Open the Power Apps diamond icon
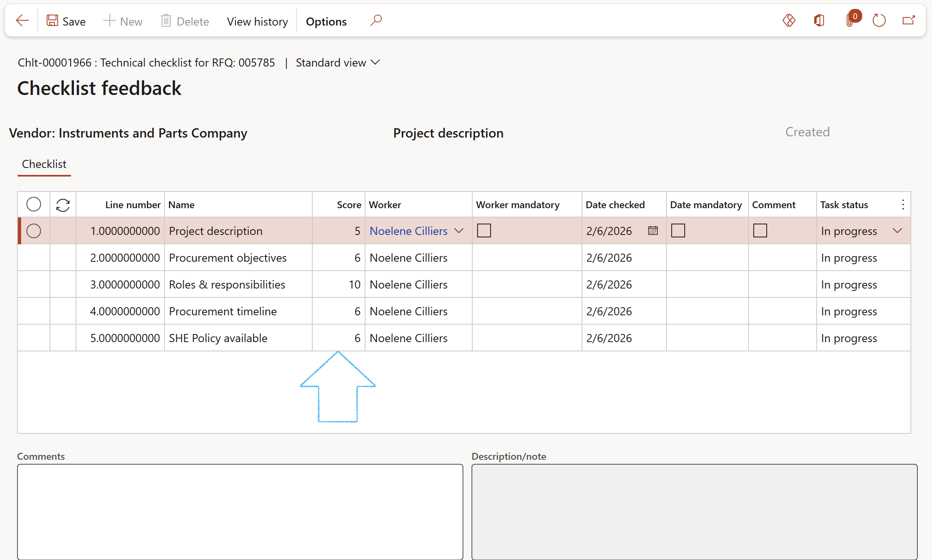This screenshot has width=932, height=560. pos(789,20)
